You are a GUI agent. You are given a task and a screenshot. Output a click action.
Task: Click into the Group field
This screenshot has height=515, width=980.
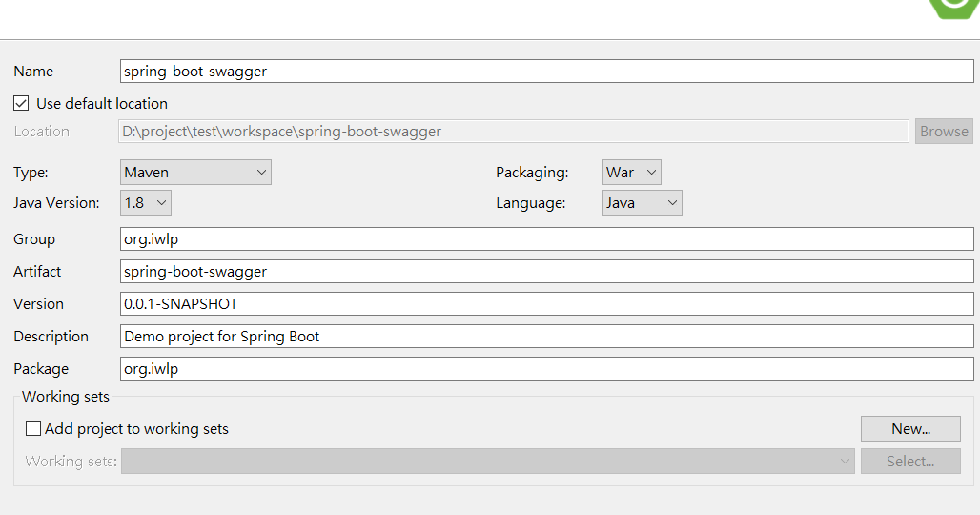click(547, 238)
